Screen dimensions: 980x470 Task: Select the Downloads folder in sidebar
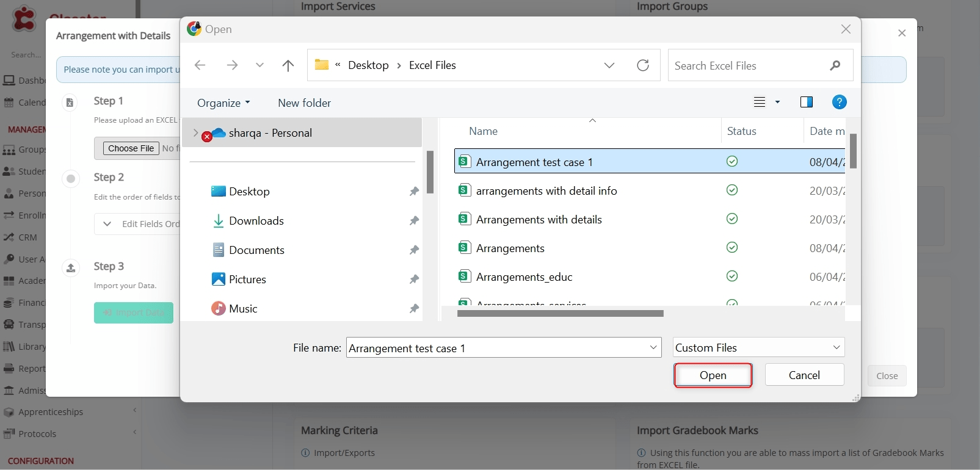[x=256, y=221]
